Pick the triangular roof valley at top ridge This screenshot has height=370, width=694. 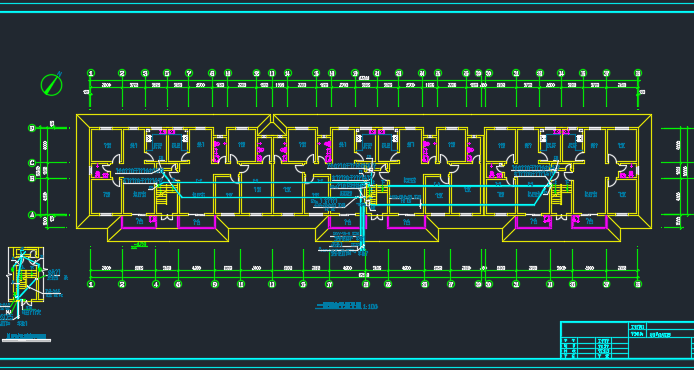point(271,124)
